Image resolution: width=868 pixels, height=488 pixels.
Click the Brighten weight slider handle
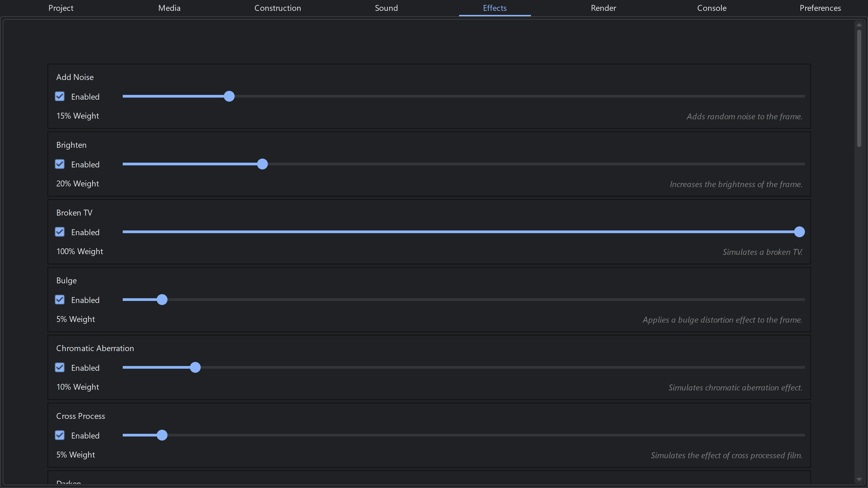(x=262, y=164)
